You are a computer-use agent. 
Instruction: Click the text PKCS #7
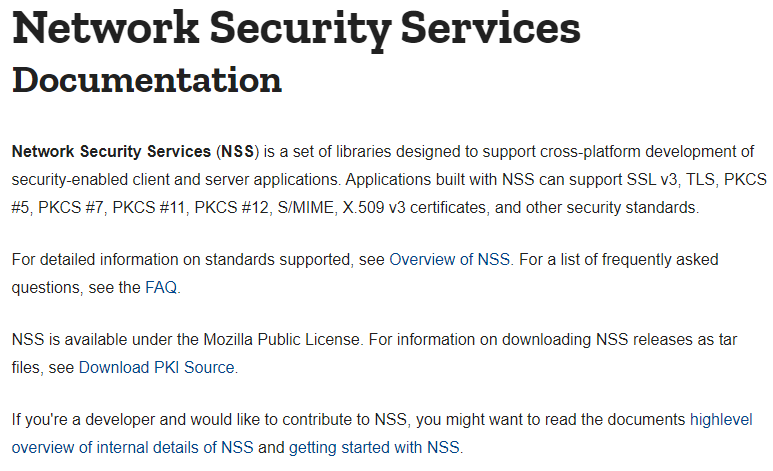pos(71,208)
